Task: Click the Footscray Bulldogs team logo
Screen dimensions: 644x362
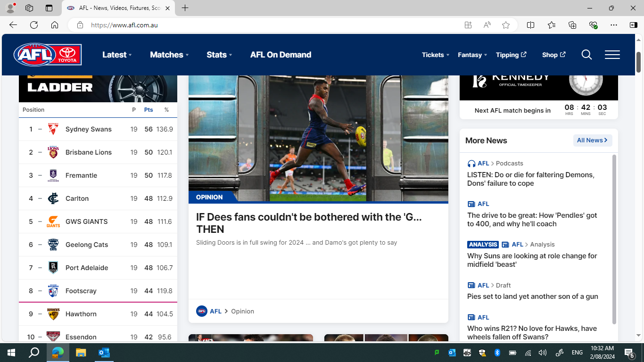Action: coord(53,291)
